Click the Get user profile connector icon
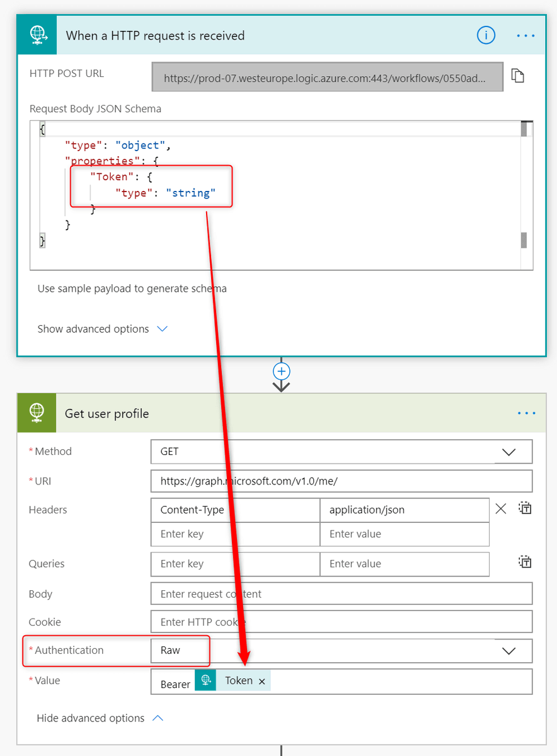557x756 pixels. [x=36, y=413]
